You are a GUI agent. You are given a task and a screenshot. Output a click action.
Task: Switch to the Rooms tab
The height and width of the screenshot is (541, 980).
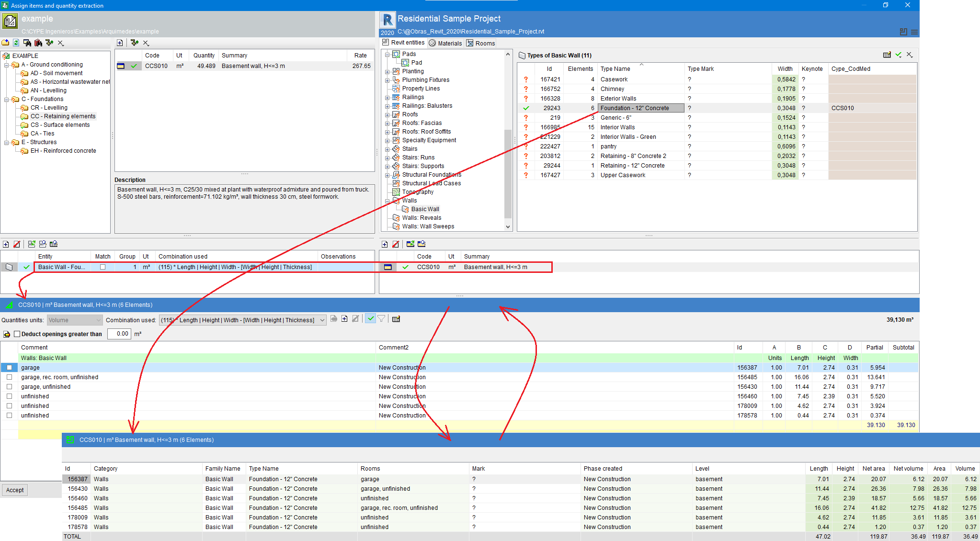coord(481,43)
